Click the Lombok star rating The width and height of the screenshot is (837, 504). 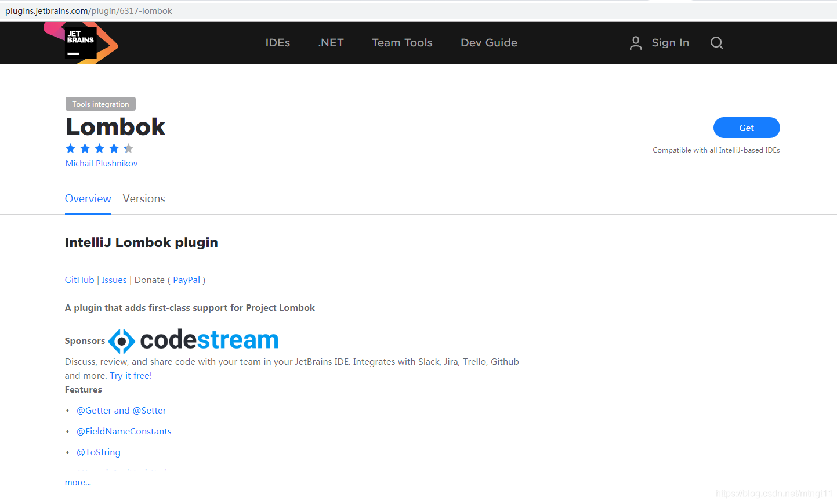pos(99,148)
